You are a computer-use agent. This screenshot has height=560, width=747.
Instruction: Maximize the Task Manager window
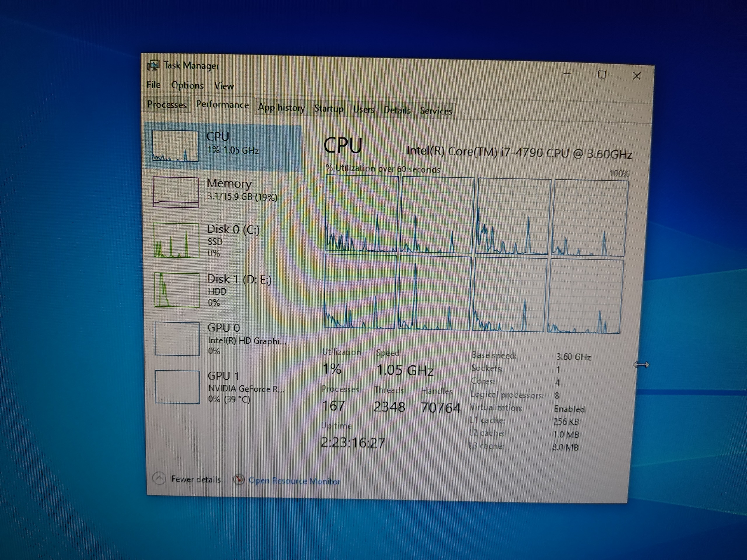[x=601, y=75]
